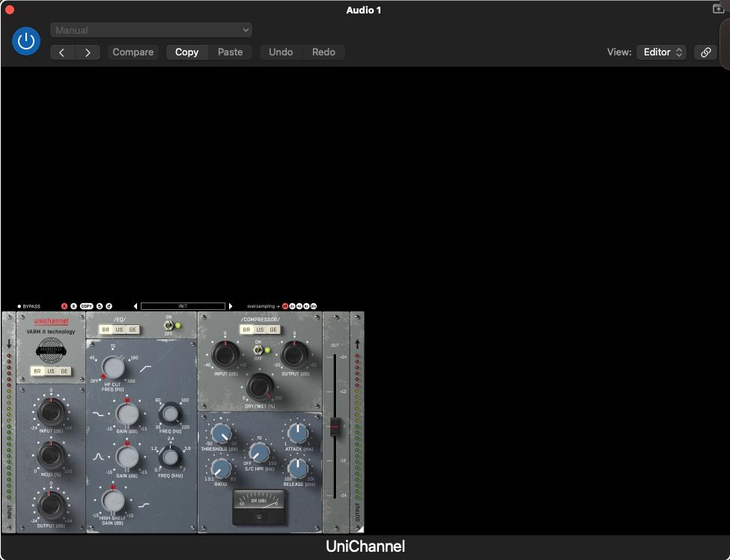Toggle the plugin power button
Screen dimensions: 730x560
pos(26,40)
